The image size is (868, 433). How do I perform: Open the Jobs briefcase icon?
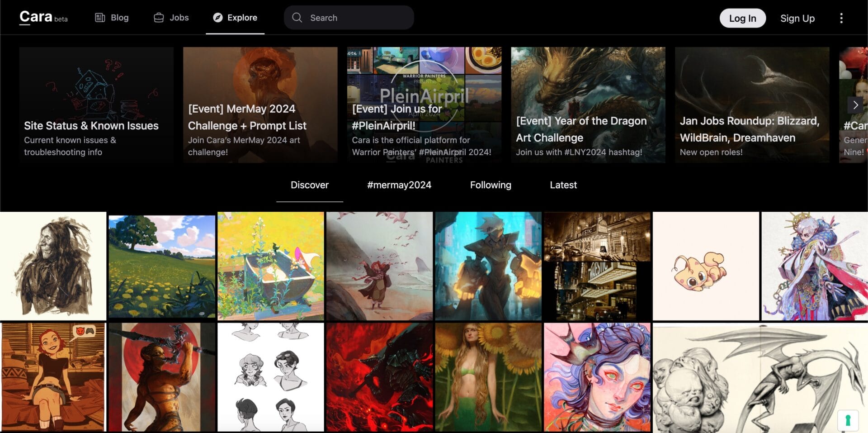click(x=159, y=18)
